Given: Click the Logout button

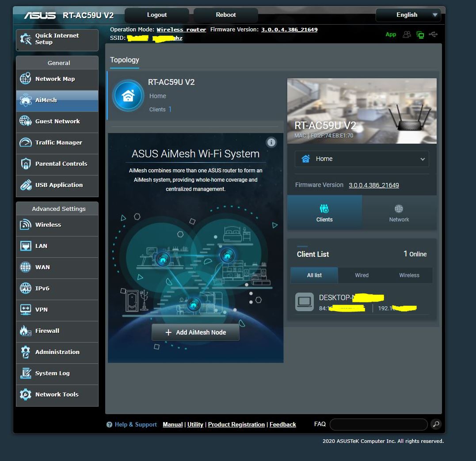Looking at the screenshot, I should pyautogui.click(x=157, y=15).
